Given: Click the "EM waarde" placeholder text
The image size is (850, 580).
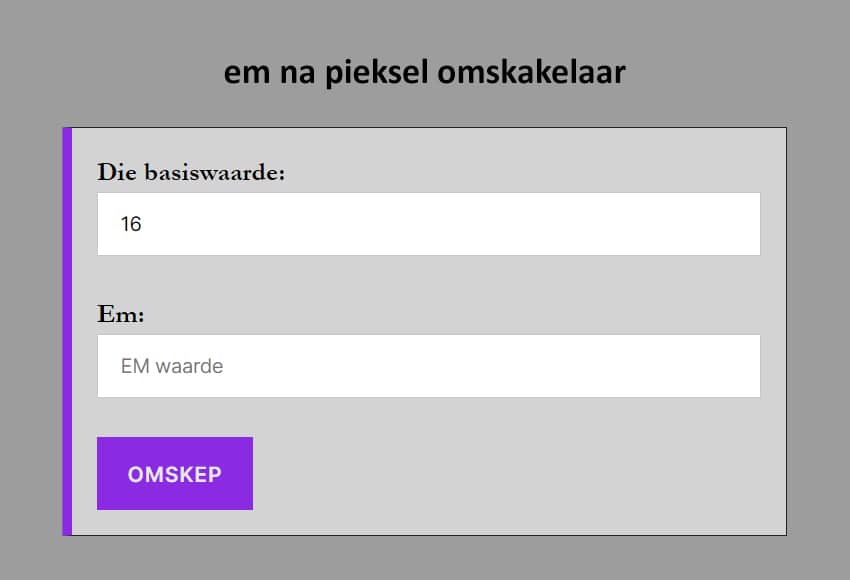Looking at the screenshot, I should tap(172, 366).
